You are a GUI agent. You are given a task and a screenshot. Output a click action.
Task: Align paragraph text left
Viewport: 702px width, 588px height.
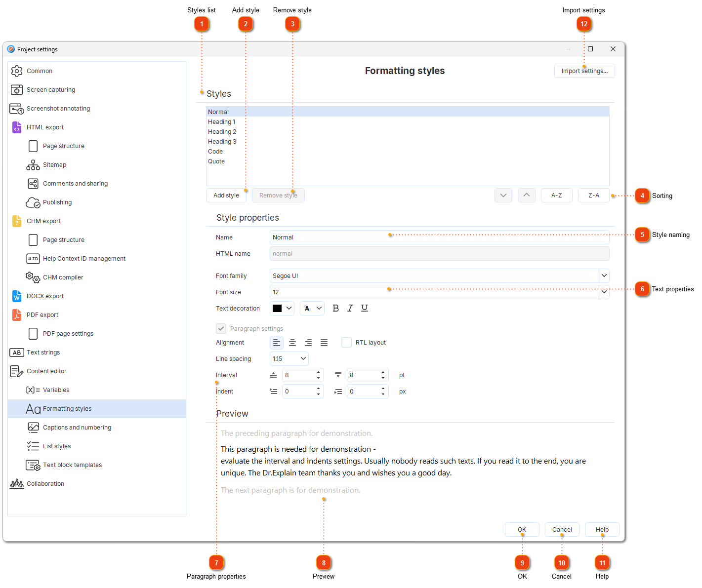point(277,343)
